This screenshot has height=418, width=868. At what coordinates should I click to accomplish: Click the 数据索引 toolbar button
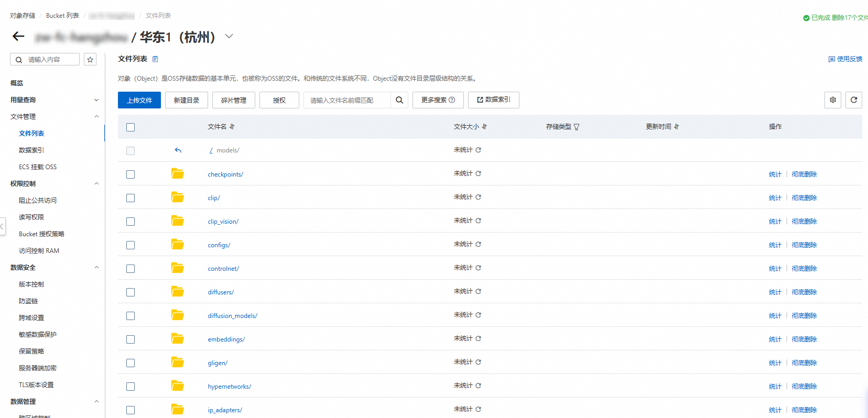point(494,100)
